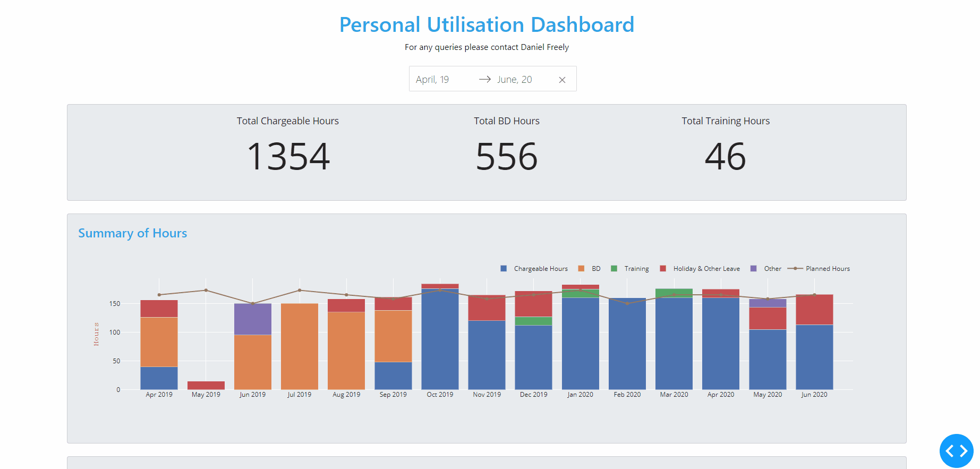Viewport: 980px width, 469px height.
Task: Toggle Other legend entry
Action: (x=766, y=269)
